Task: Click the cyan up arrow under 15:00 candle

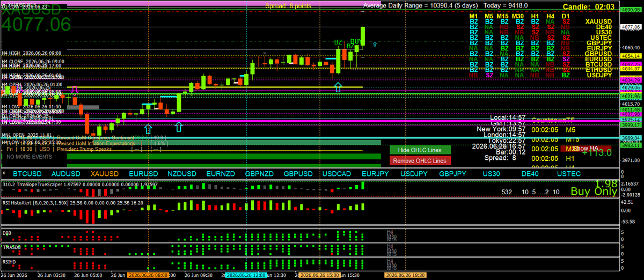Action: [x=338, y=87]
